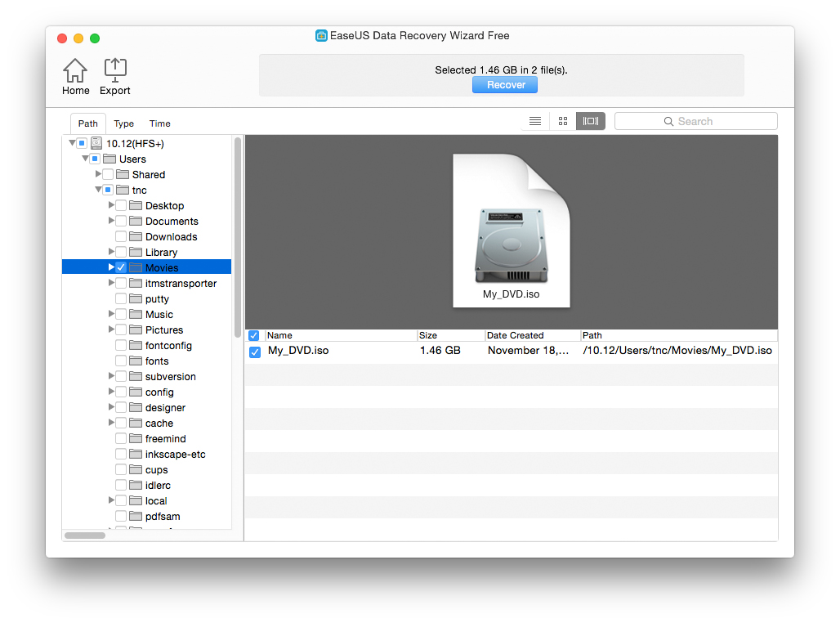Select the config folder in tree
Image resolution: width=840 pixels, height=623 pixels.
point(159,392)
